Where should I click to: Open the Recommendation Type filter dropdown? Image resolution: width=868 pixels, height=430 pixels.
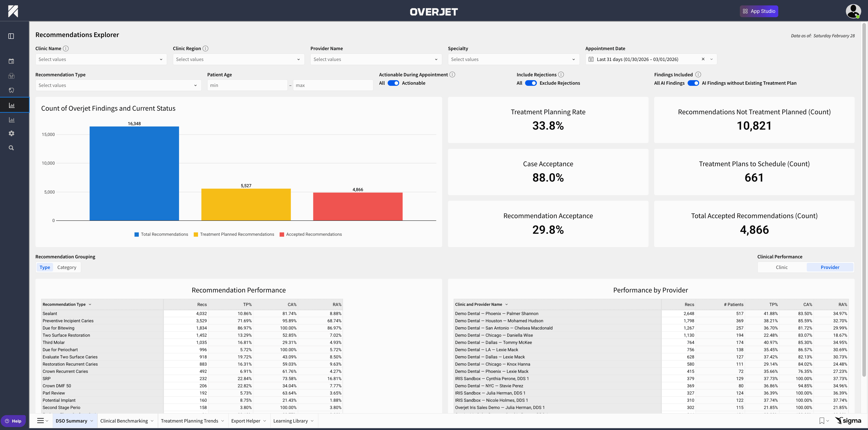(x=118, y=85)
